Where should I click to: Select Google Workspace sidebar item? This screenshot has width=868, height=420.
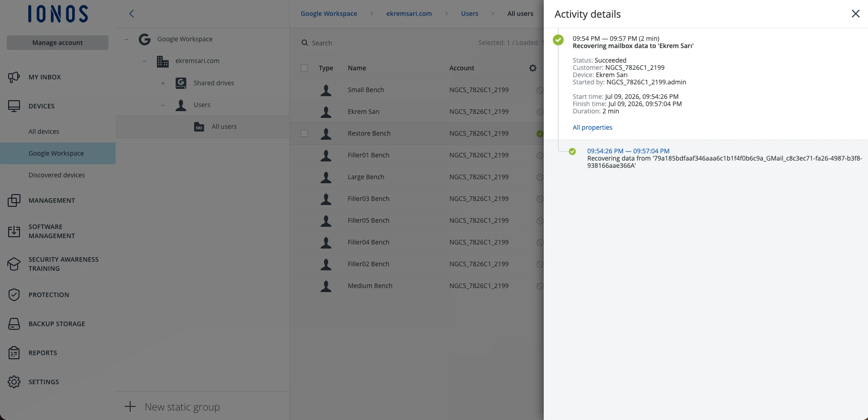pyautogui.click(x=58, y=153)
